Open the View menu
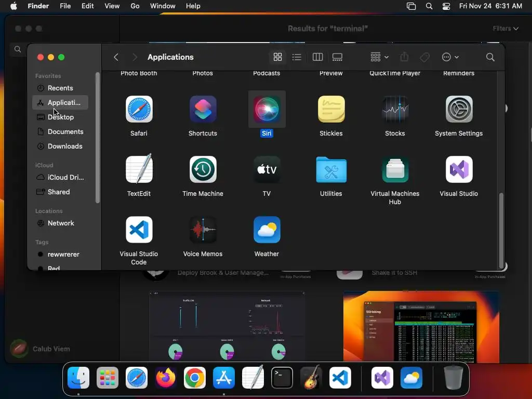The image size is (532, 399). coord(112,6)
